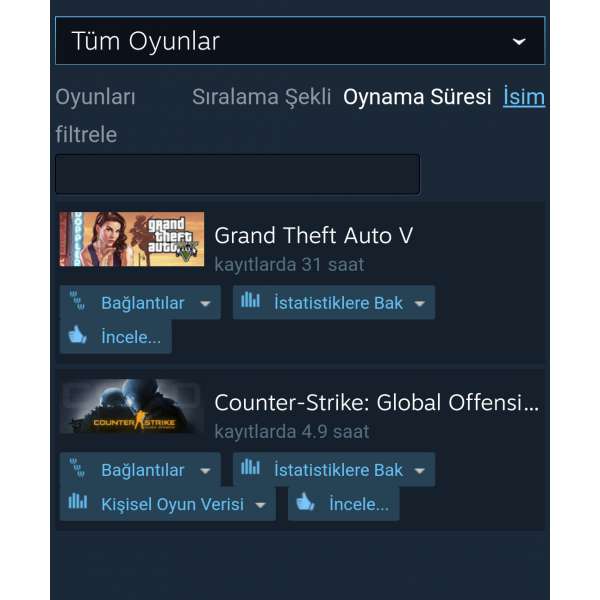Expand the İstatistiklere Bak arrow for Counter-Strike
The width and height of the screenshot is (600, 600).
pos(420,471)
